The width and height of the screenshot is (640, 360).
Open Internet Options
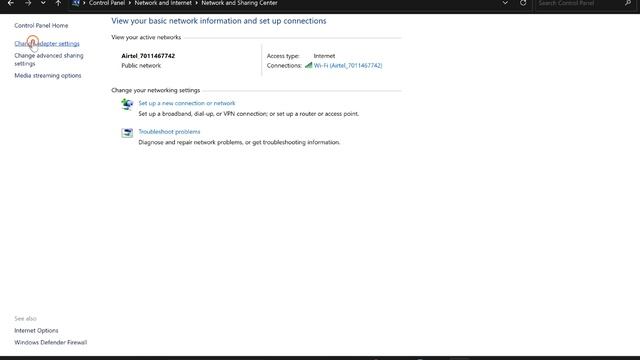click(36, 330)
